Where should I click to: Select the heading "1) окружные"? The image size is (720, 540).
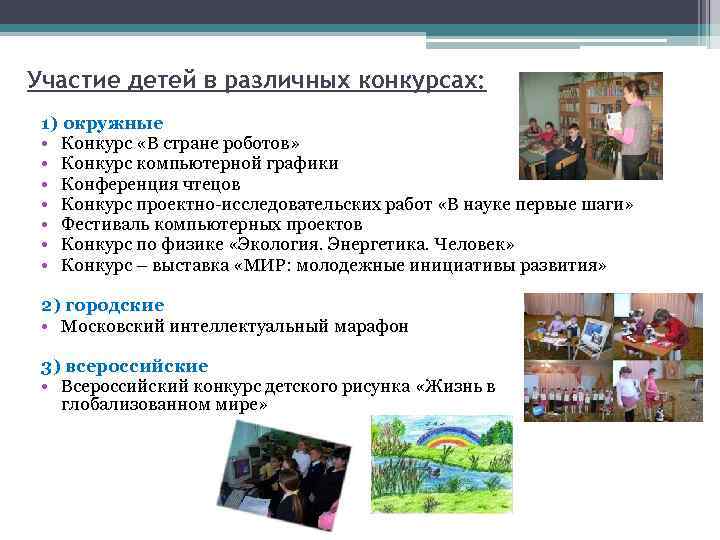(x=102, y=123)
